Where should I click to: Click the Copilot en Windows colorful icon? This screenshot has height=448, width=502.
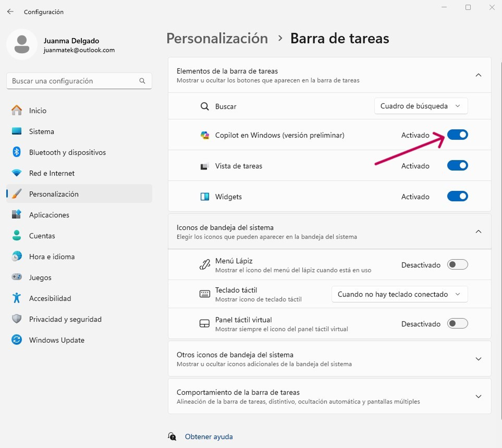click(205, 135)
